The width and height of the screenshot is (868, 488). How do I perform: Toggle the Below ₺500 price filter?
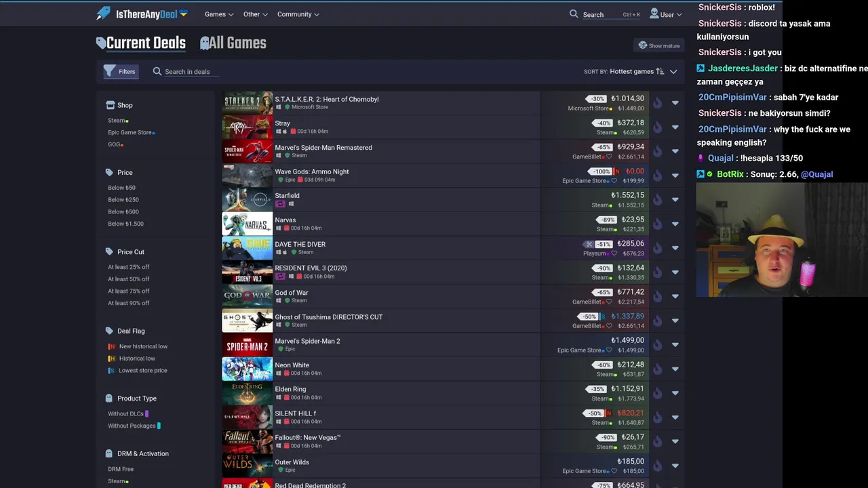pyautogui.click(x=123, y=211)
